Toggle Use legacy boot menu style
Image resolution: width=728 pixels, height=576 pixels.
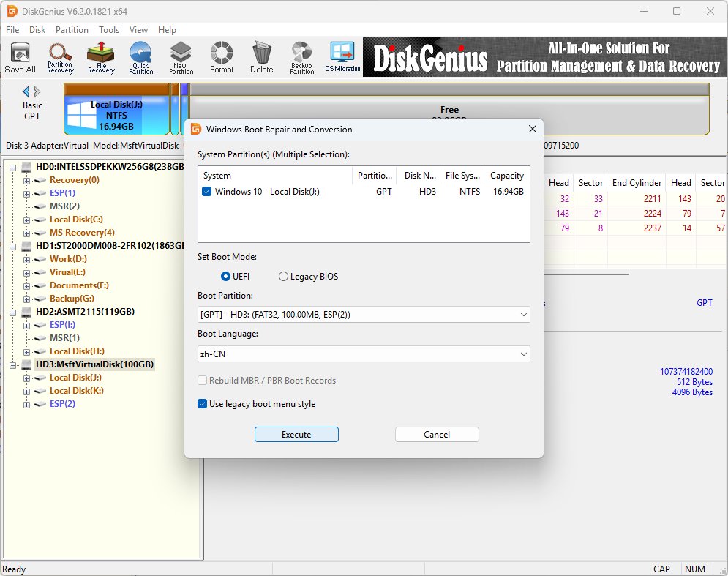click(x=203, y=404)
